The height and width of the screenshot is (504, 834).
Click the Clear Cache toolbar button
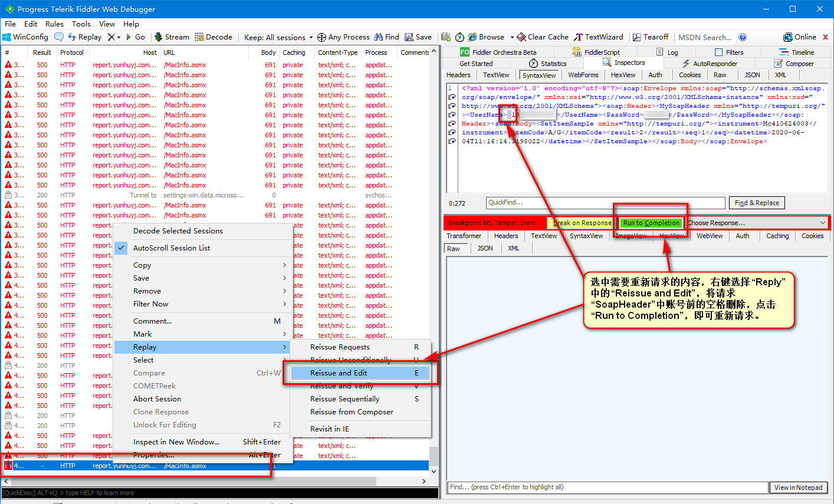tap(543, 37)
